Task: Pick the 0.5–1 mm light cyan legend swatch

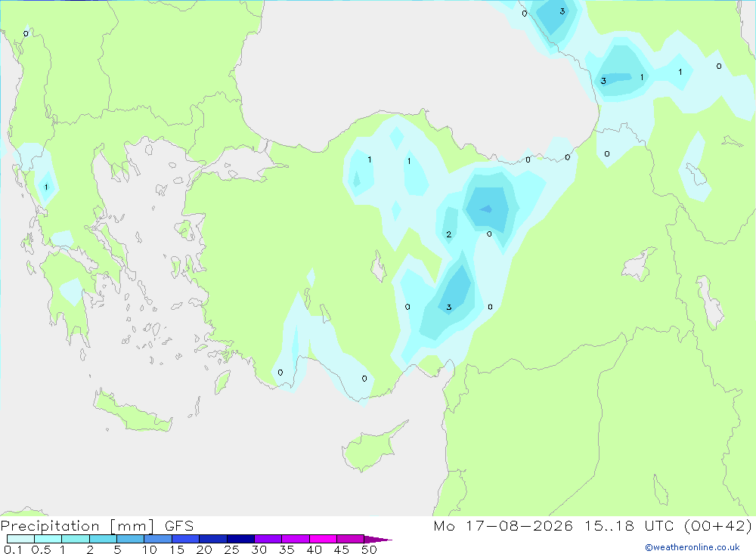Action: click(x=48, y=539)
